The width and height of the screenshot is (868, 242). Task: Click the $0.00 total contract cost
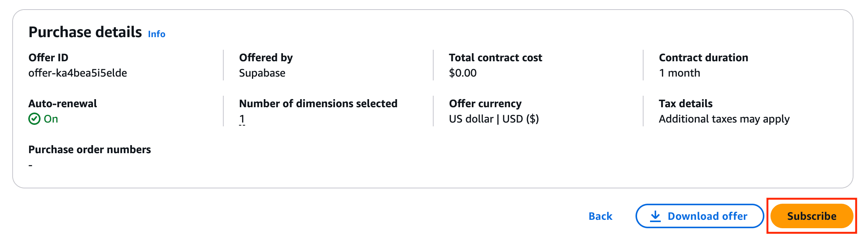[463, 73]
